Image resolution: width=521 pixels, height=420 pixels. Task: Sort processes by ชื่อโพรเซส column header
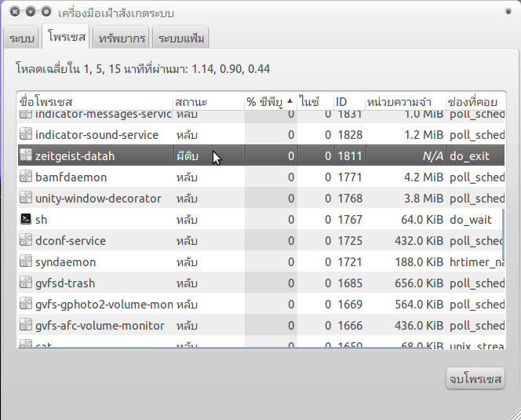[94, 102]
